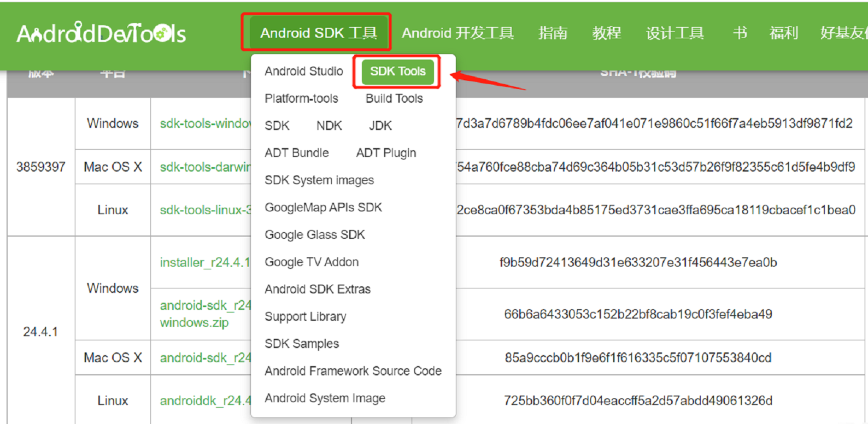This screenshot has height=424, width=868.
Task: Download the sdk-tools-darwin package link
Action: [205, 167]
